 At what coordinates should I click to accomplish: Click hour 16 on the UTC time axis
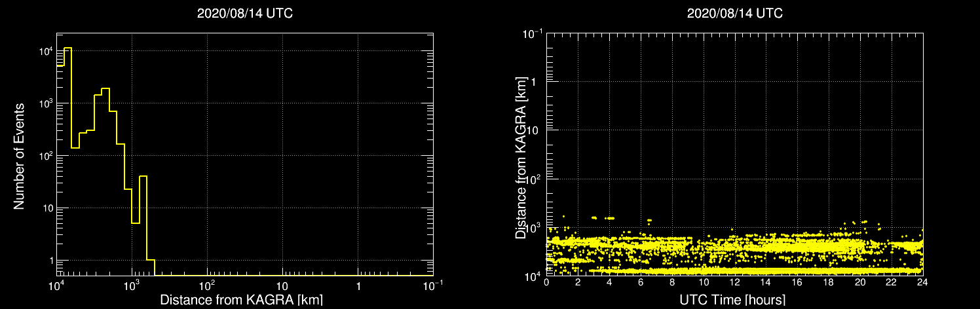tap(797, 283)
